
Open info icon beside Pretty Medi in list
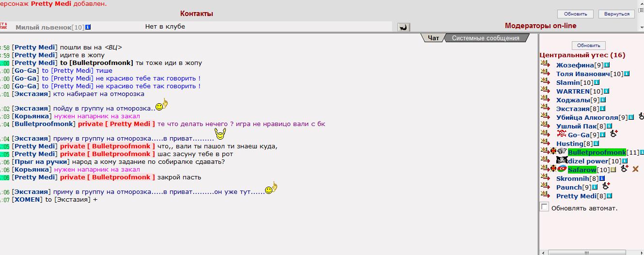(x=609, y=196)
